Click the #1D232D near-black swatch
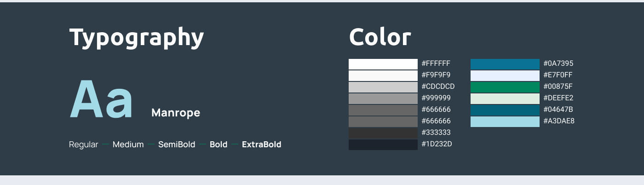The image size is (644, 185). point(383,145)
